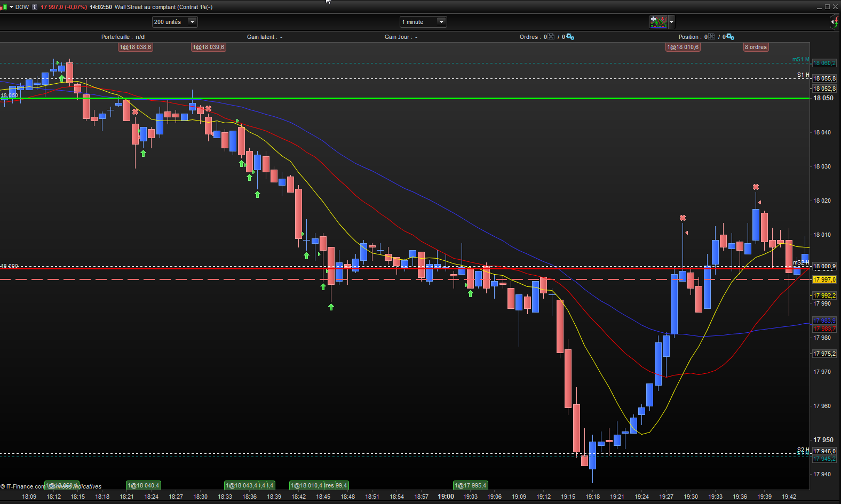
Task: Cancel all orders using Ordres X icon
Action: [551, 37]
